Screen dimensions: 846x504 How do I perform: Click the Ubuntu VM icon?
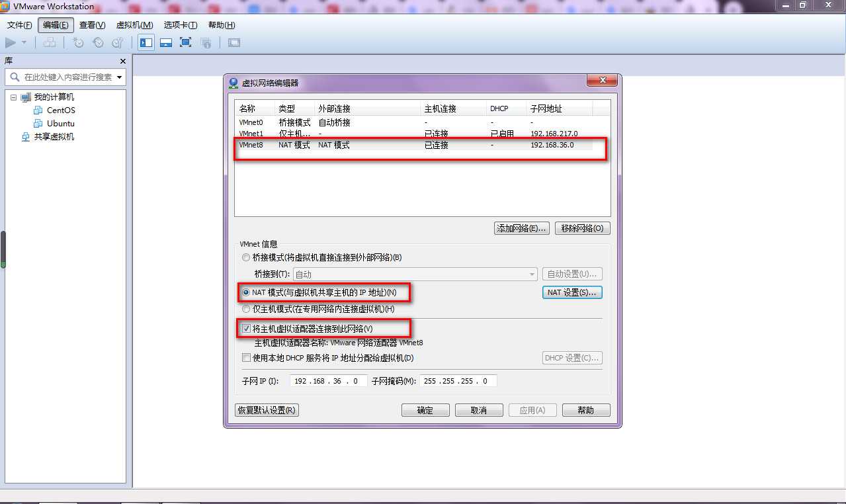click(38, 124)
